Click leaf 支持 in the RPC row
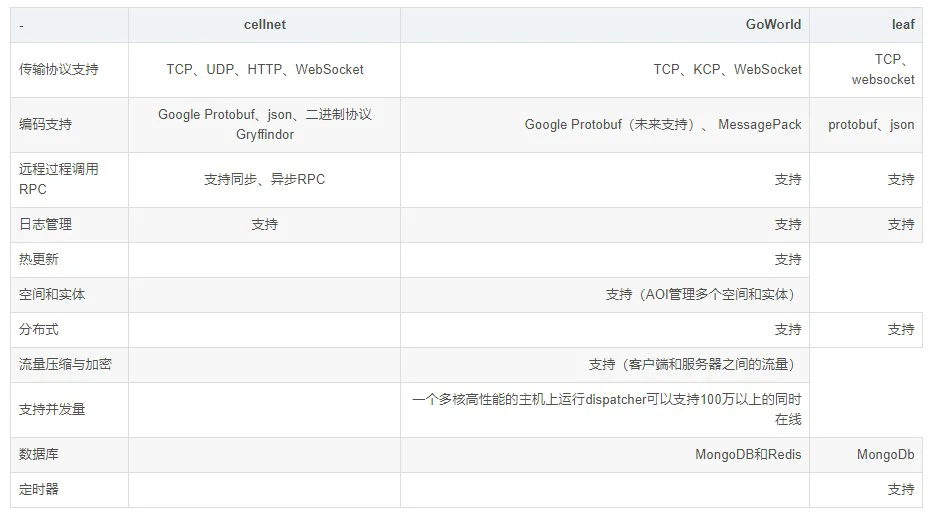 click(x=901, y=179)
